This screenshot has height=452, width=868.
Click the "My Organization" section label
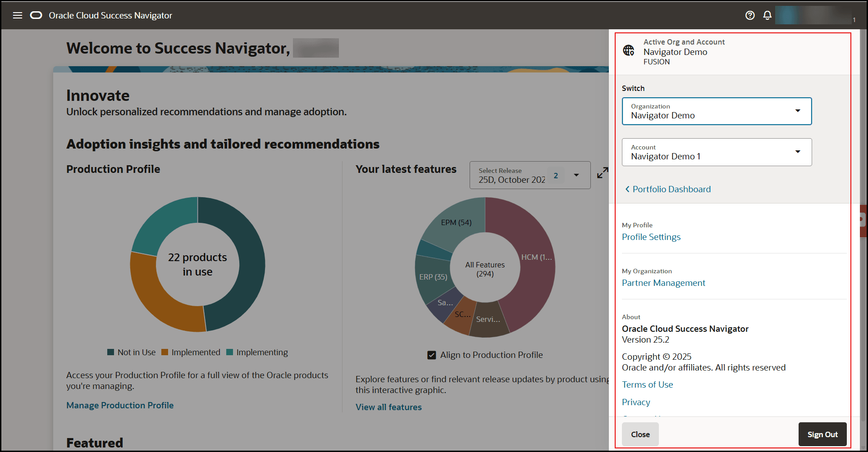coord(647,271)
